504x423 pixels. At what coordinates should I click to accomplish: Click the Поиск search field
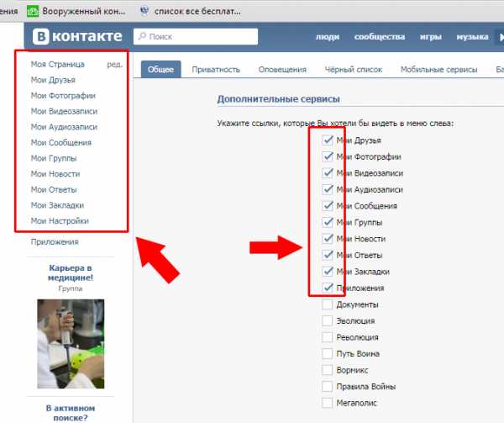point(196,36)
